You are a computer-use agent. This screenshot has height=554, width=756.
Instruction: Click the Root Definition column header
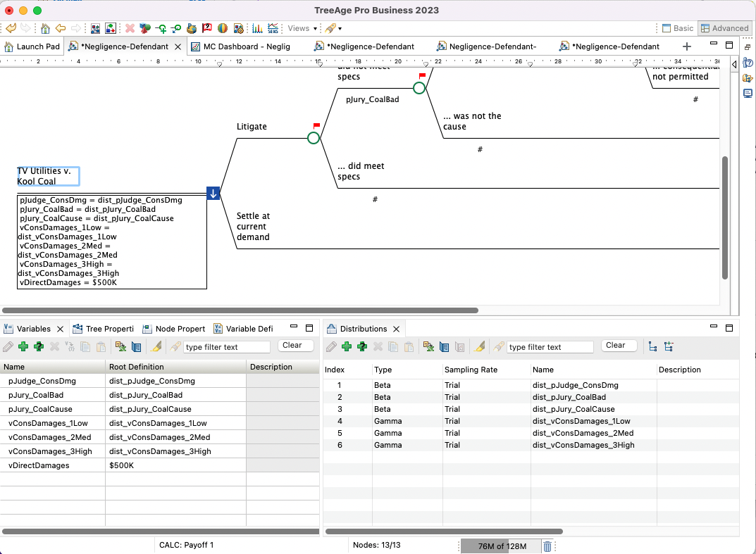[x=175, y=367]
